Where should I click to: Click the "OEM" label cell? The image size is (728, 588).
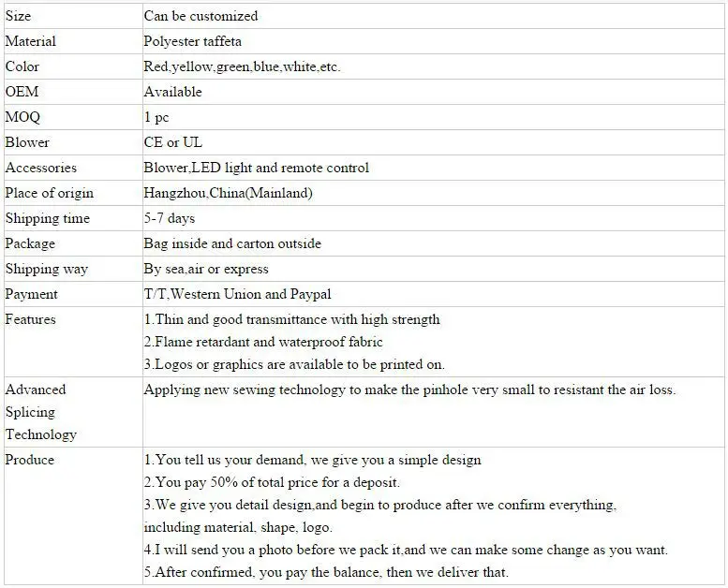coord(22,92)
